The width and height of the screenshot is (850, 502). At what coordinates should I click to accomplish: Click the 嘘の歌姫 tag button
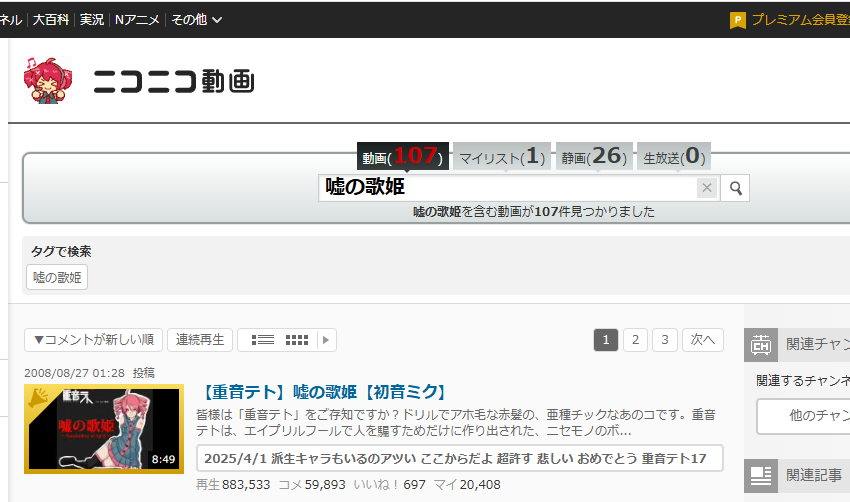coord(57,277)
